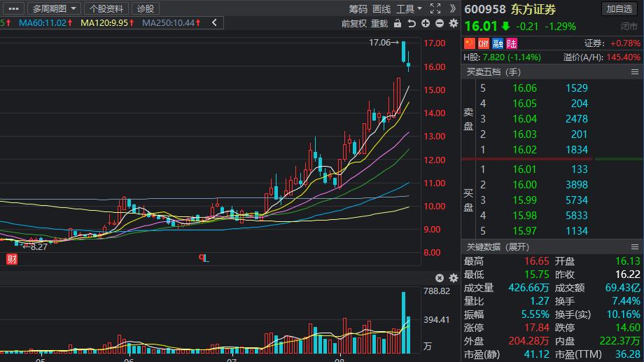This screenshot has height=362, width=644.
Task: Click the lock icon in chart toolbar
Action: (x=398, y=23)
